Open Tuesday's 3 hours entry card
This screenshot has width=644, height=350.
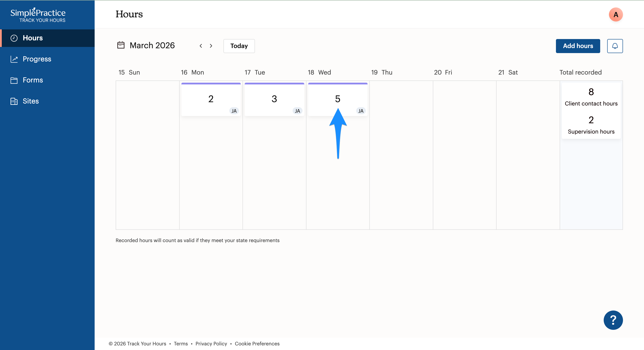pos(274,99)
